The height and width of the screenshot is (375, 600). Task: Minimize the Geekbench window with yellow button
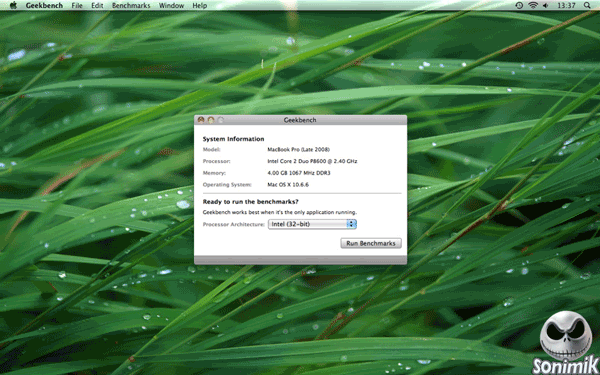[210, 120]
